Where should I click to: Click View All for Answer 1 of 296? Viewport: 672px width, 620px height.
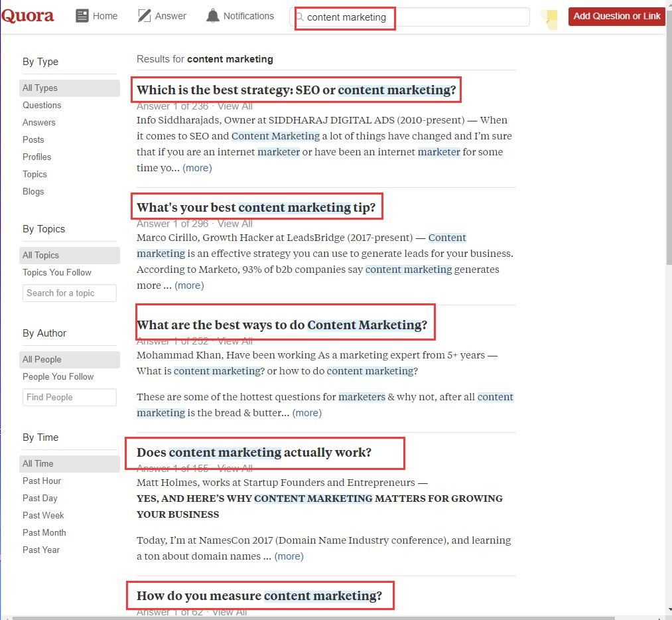coord(235,224)
